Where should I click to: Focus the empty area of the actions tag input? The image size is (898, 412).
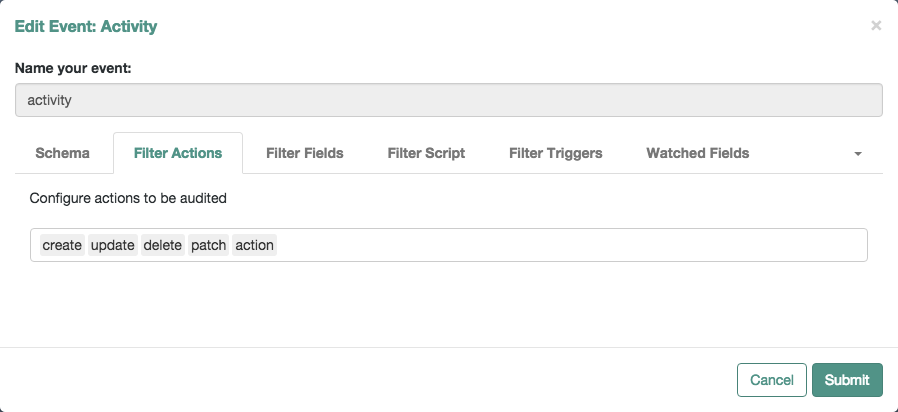pyautogui.click(x=572, y=245)
